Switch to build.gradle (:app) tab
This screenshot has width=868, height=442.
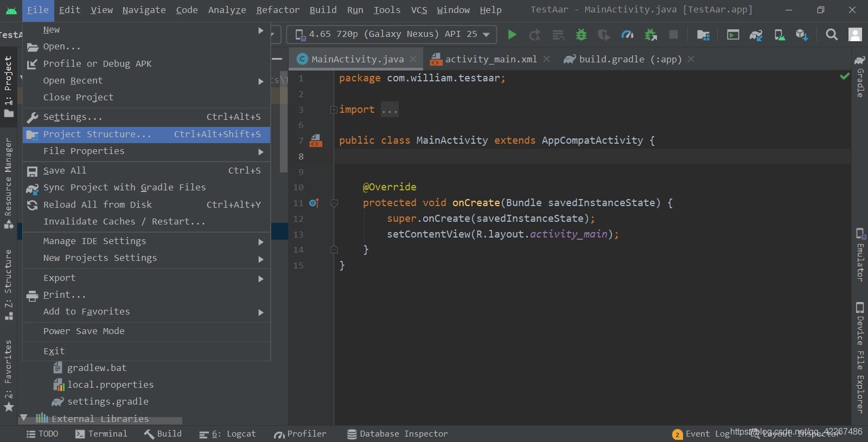point(629,59)
